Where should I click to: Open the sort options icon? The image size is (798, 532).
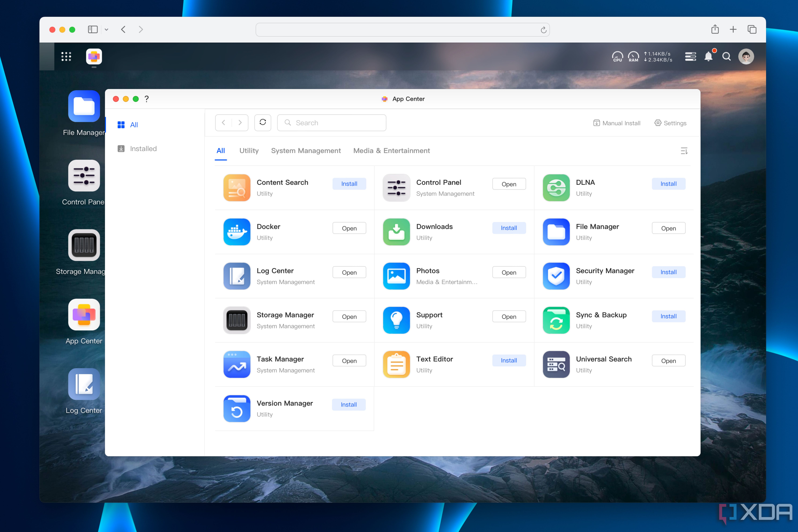[684, 151]
